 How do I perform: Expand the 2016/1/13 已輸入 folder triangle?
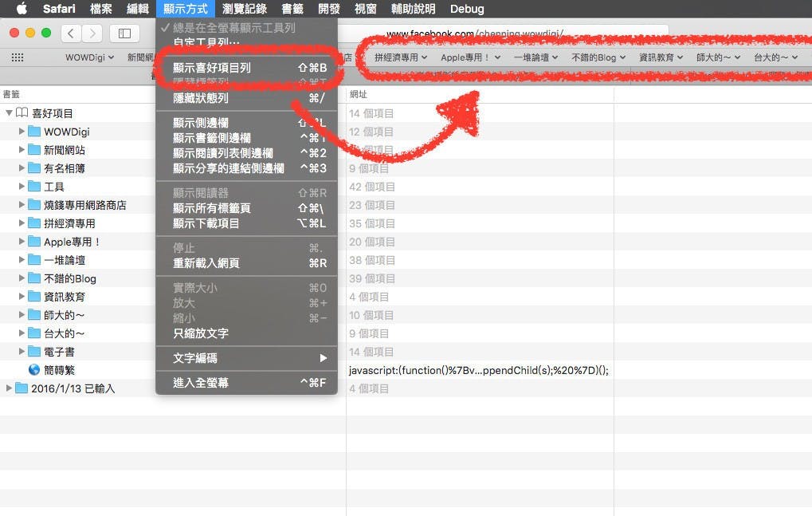click(9, 388)
